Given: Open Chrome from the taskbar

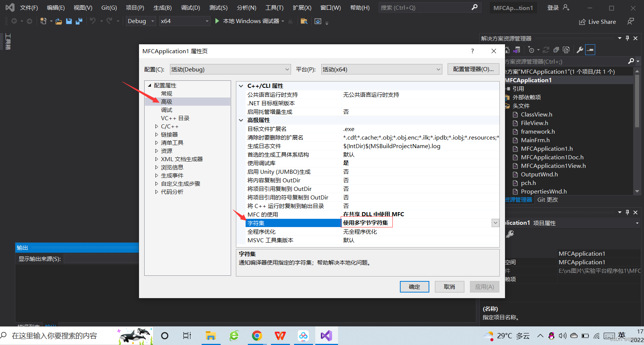Looking at the screenshot, I should (257, 336).
